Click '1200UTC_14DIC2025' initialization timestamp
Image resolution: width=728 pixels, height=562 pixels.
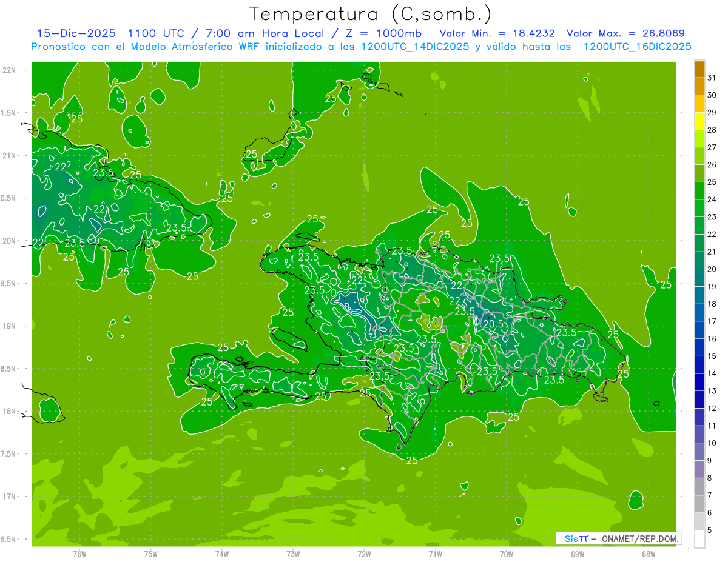[416, 47]
